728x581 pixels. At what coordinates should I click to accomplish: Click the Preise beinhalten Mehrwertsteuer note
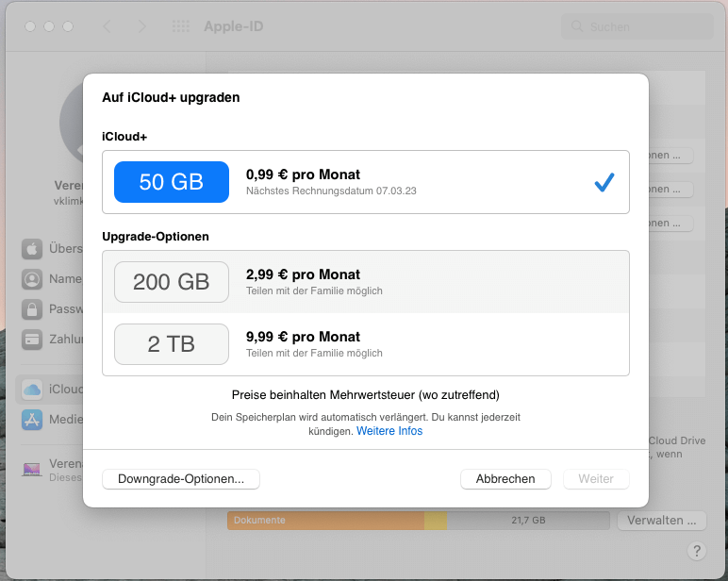tap(365, 395)
